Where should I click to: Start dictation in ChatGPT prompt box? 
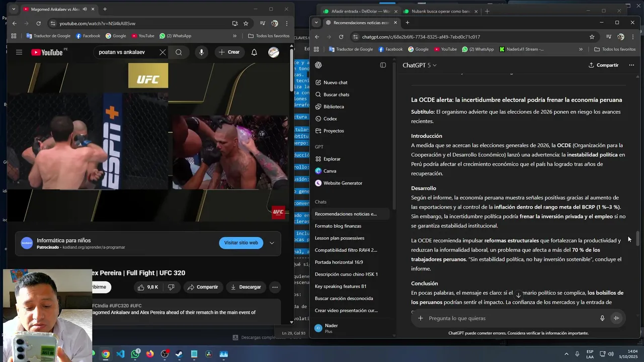[x=602, y=318]
